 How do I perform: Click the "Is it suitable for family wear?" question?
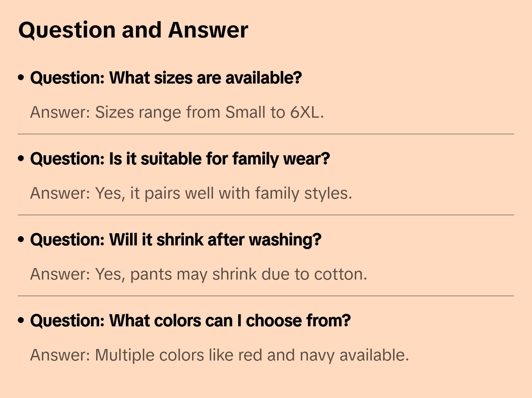click(x=180, y=159)
